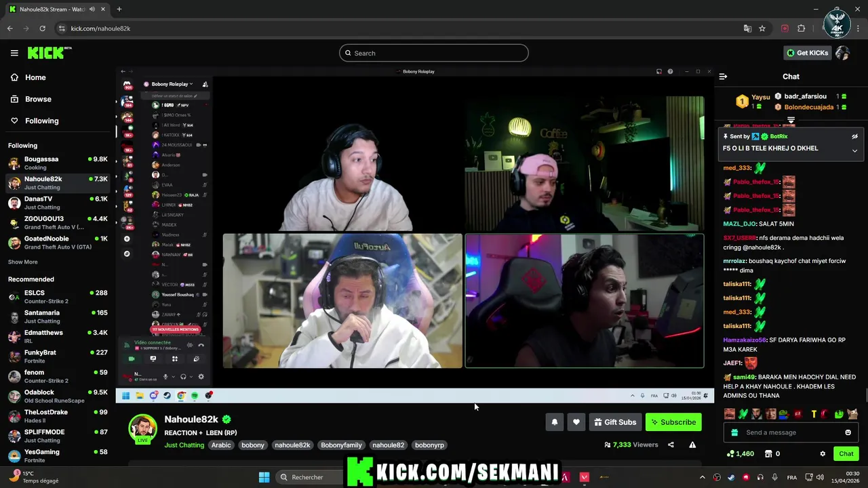Hide the pinned BotRix message
868x488 pixels.
pyautogui.click(x=854, y=136)
